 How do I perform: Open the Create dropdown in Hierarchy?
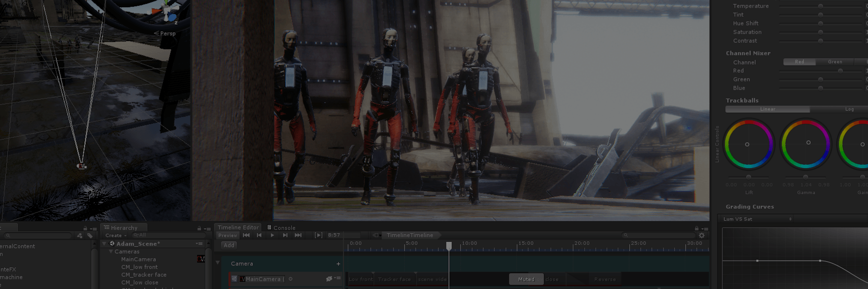point(116,236)
